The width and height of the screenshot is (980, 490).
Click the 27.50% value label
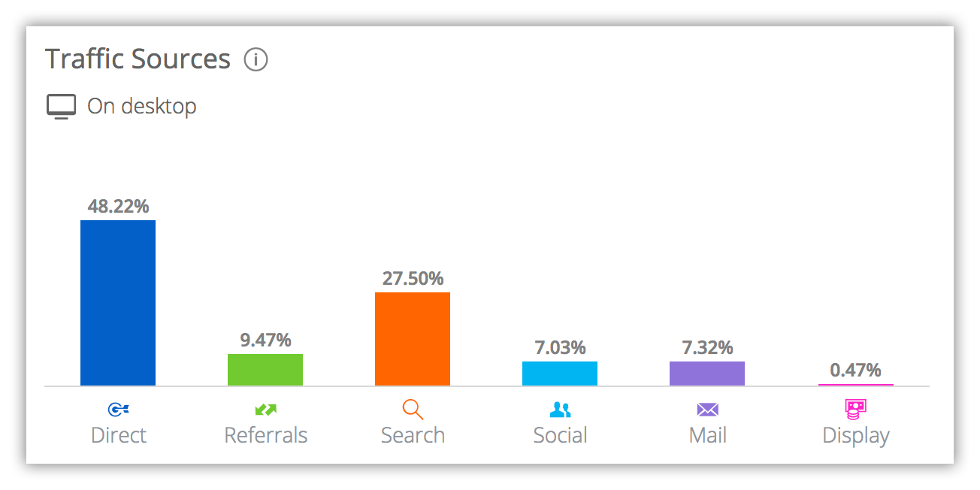413,278
